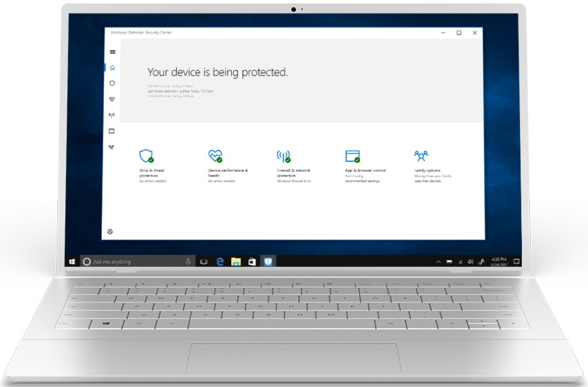This screenshot has height=387, width=588.
Task: Open firewall antenna icon in sidebar
Action: (112, 116)
